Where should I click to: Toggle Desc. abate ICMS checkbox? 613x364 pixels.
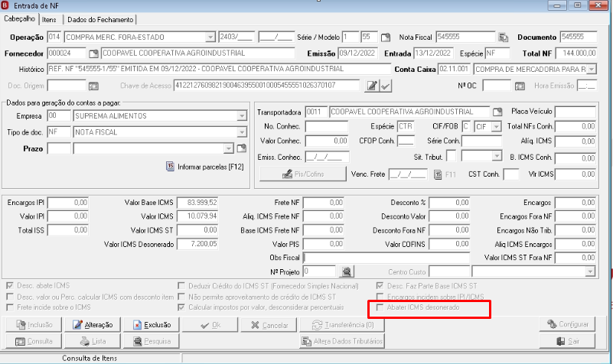[x=10, y=285]
